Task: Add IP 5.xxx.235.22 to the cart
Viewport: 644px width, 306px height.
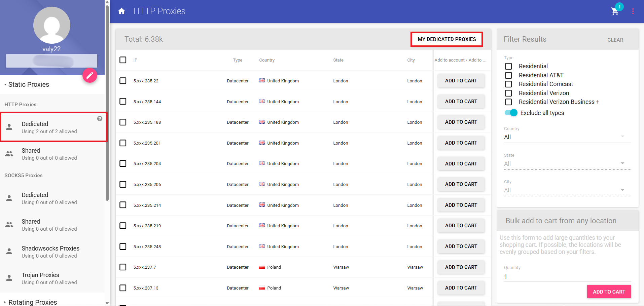Action: pos(461,81)
